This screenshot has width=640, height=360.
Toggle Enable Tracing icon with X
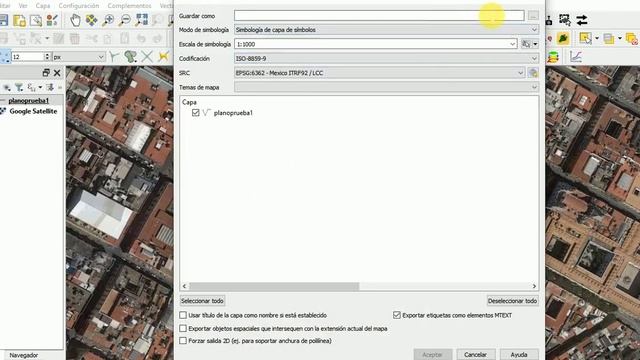click(147, 56)
